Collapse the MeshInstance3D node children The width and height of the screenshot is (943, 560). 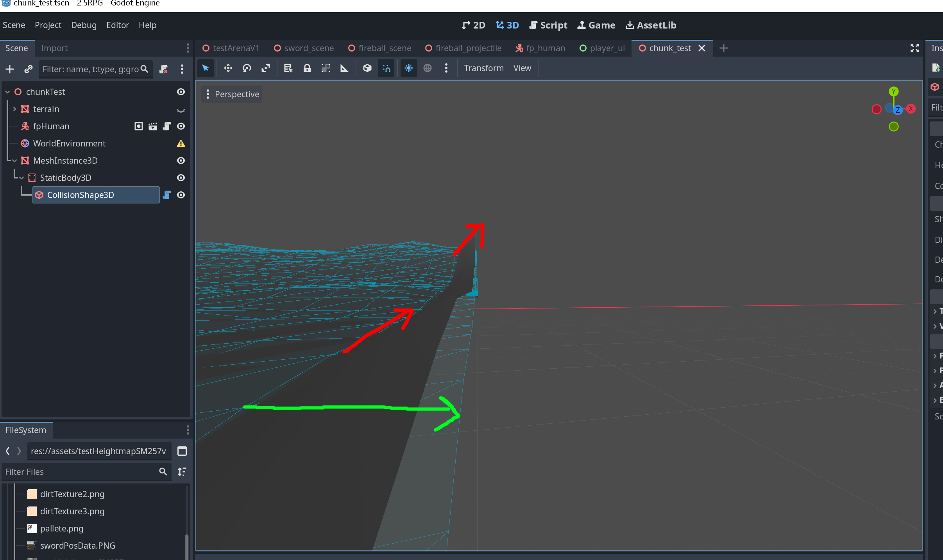[x=14, y=161]
